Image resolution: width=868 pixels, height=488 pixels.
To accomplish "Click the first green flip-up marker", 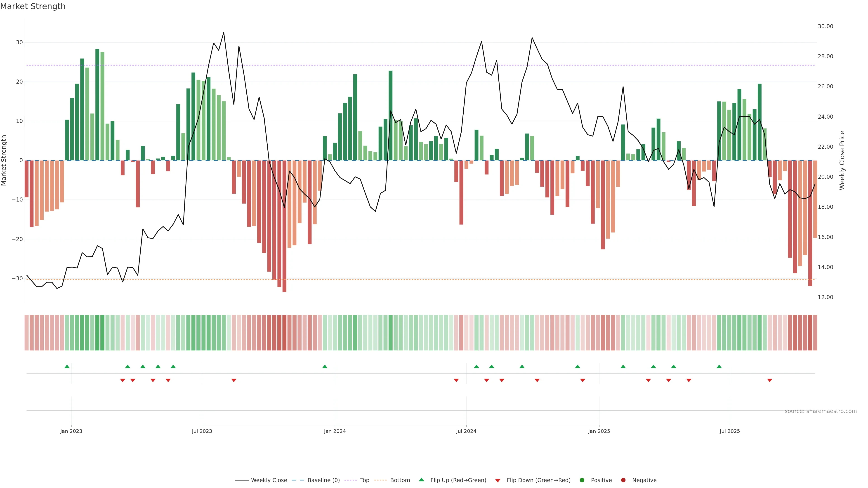I will tap(67, 366).
